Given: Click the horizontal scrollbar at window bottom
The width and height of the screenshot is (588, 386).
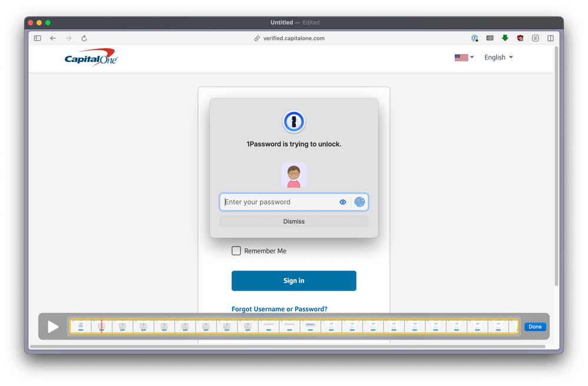Looking at the screenshot, I should [x=288, y=347].
